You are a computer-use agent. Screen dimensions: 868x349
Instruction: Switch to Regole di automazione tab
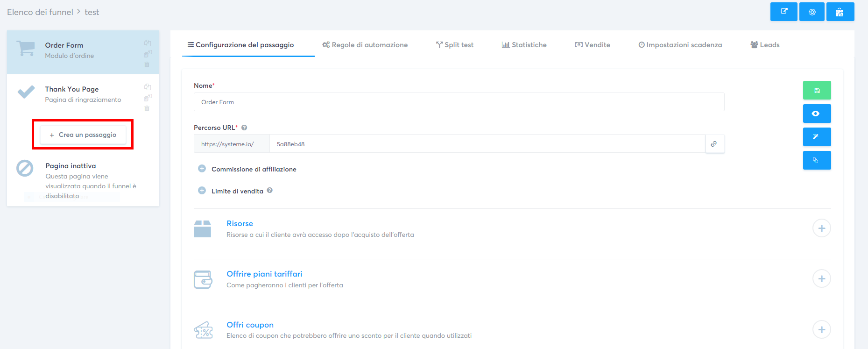365,45
